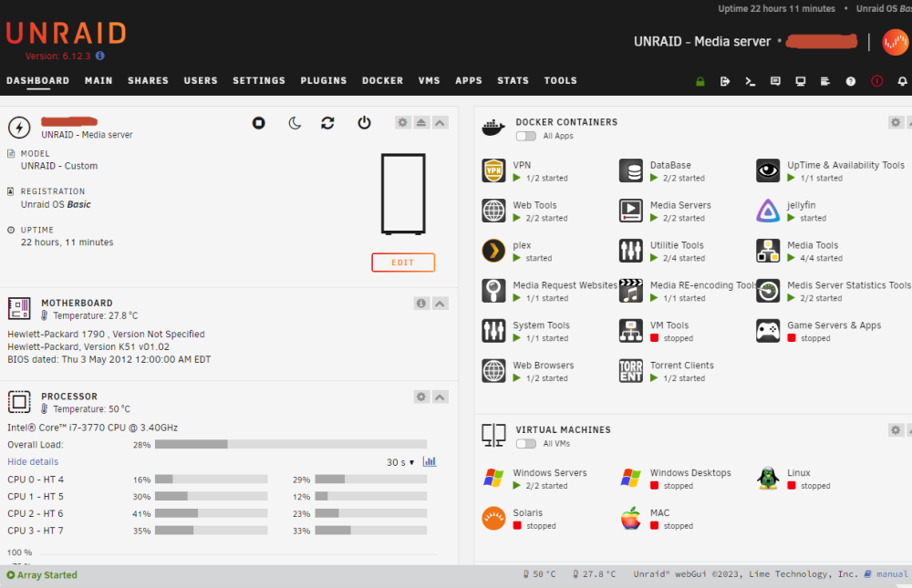Image resolution: width=912 pixels, height=588 pixels.
Task: Collapse the server info panel chevron
Action: click(x=440, y=123)
